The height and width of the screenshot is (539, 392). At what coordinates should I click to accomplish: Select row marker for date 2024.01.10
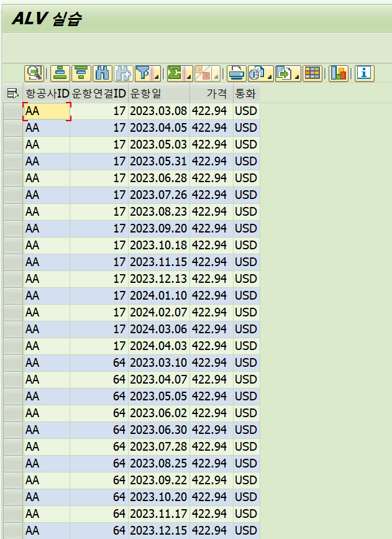point(13,296)
